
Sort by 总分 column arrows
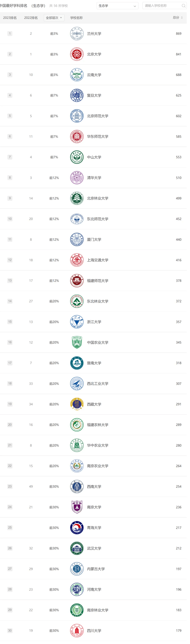(182, 18)
